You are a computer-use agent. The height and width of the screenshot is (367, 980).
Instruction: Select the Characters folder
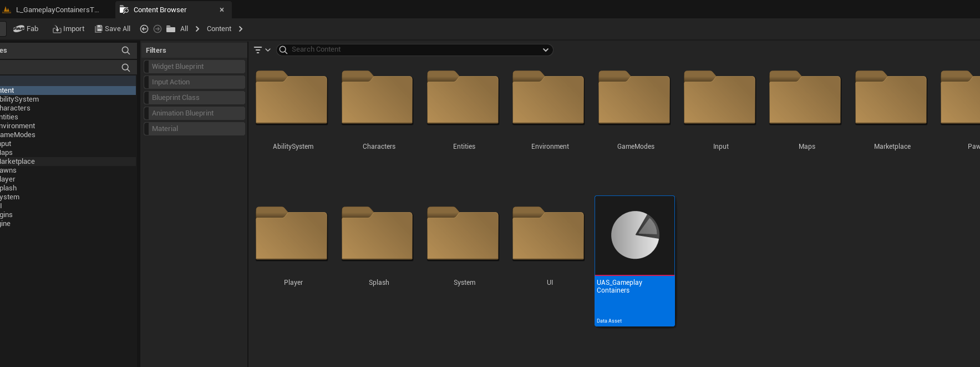(x=377, y=97)
